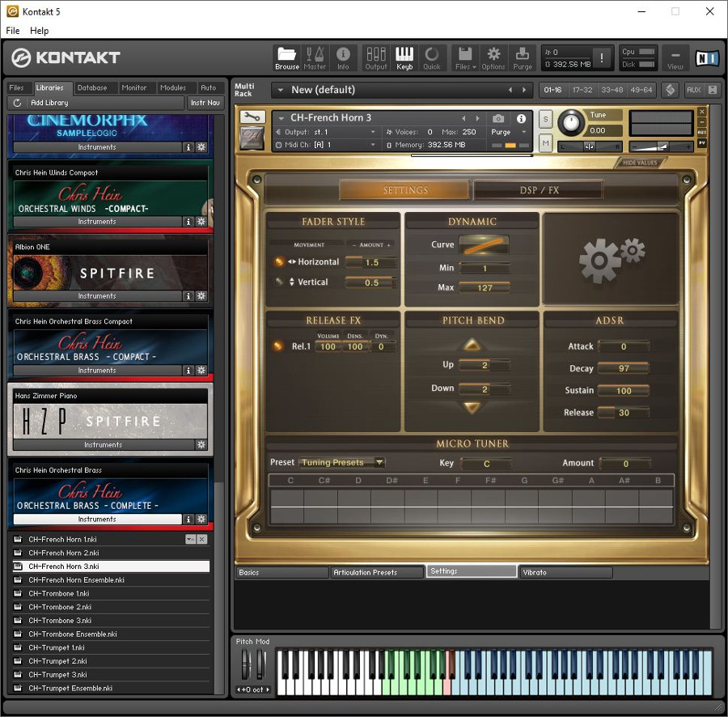
Task: Click the Tune knob
Action: pos(570,122)
